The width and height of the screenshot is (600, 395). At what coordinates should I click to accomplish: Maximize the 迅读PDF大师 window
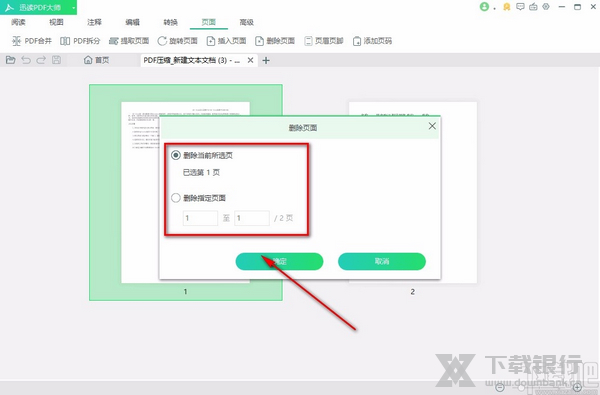point(577,7)
